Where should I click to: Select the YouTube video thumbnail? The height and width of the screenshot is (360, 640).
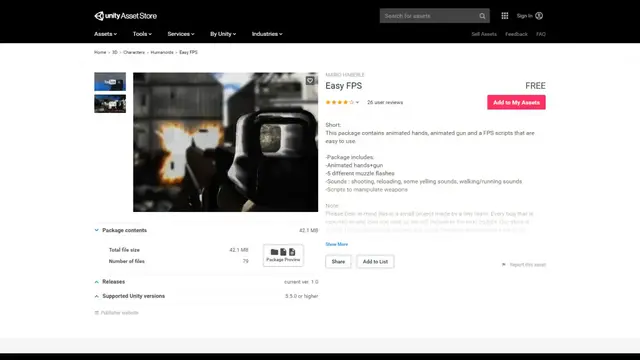[110, 82]
